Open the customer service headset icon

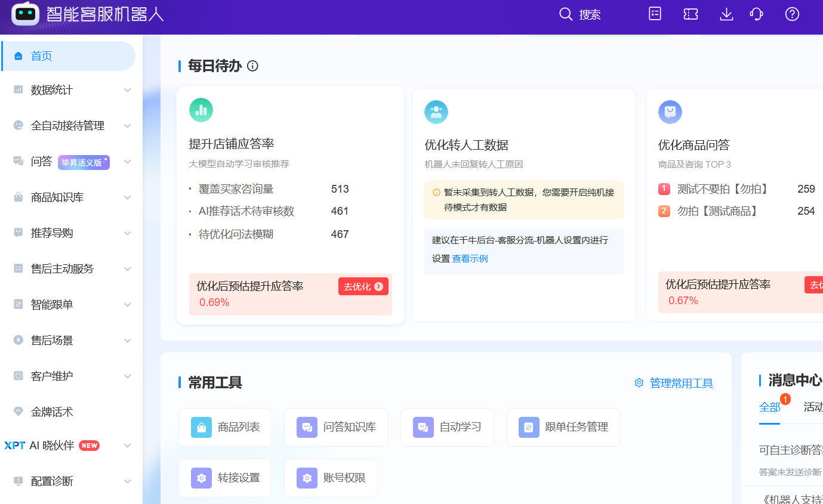click(756, 14)
